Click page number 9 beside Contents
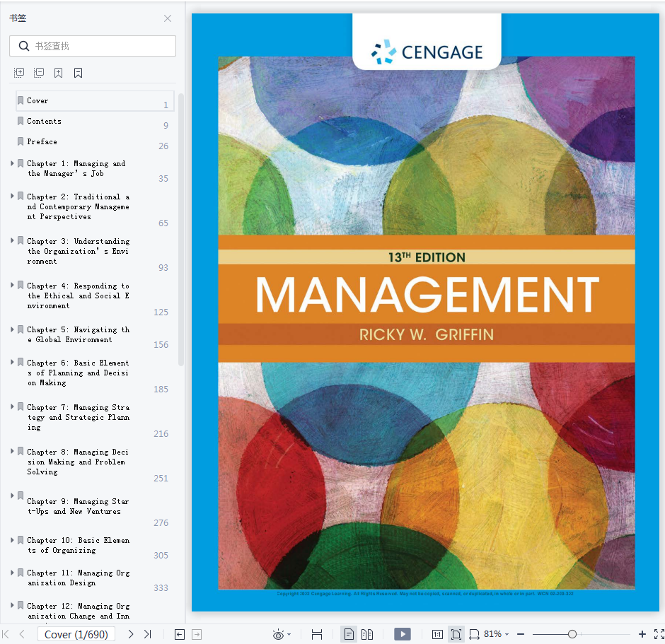665x644 pixels. pyautogui.click(x=166, y=125)
